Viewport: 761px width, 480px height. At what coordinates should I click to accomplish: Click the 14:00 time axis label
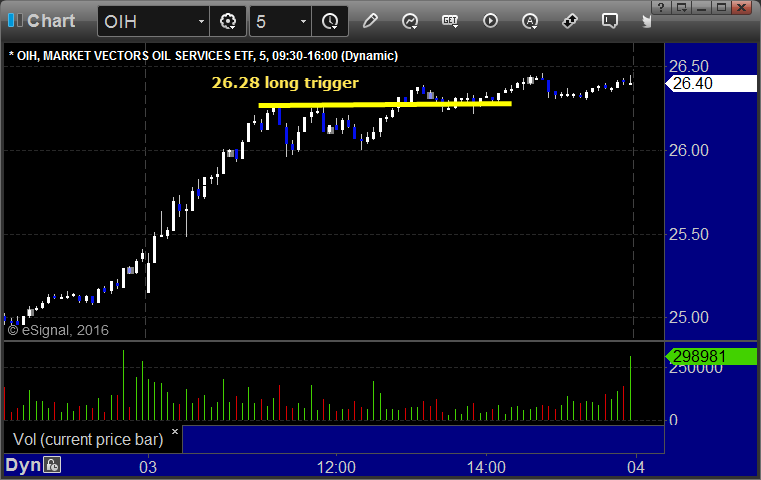click(486, 467)
